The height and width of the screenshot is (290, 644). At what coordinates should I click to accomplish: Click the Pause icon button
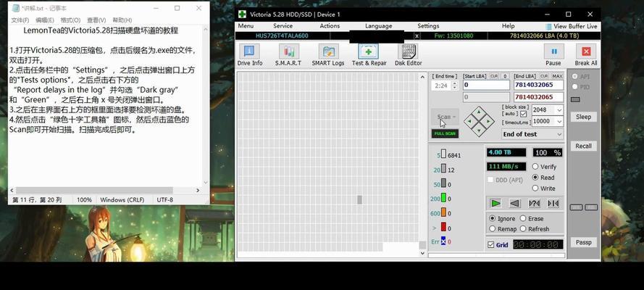pyautogui.click(x=553, y=51)
